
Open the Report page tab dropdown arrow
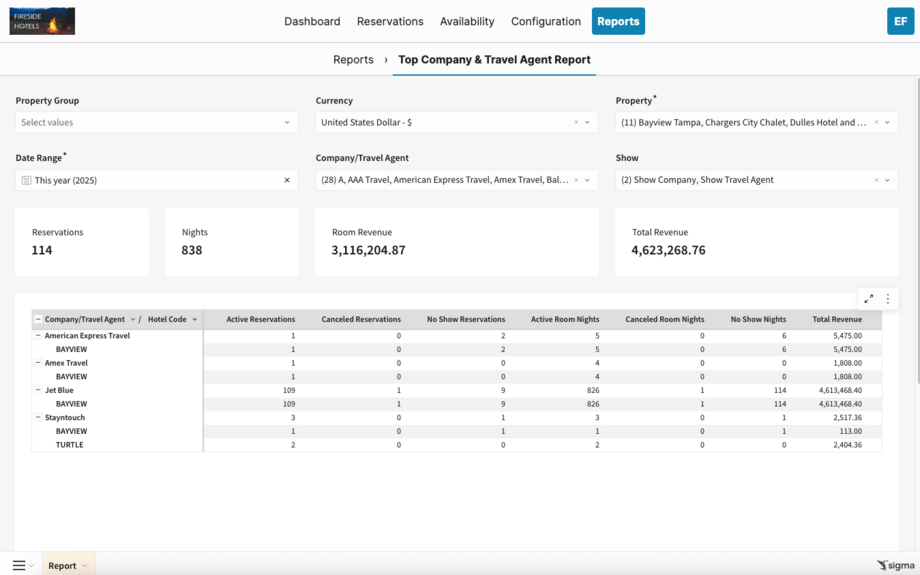[84, 566]
